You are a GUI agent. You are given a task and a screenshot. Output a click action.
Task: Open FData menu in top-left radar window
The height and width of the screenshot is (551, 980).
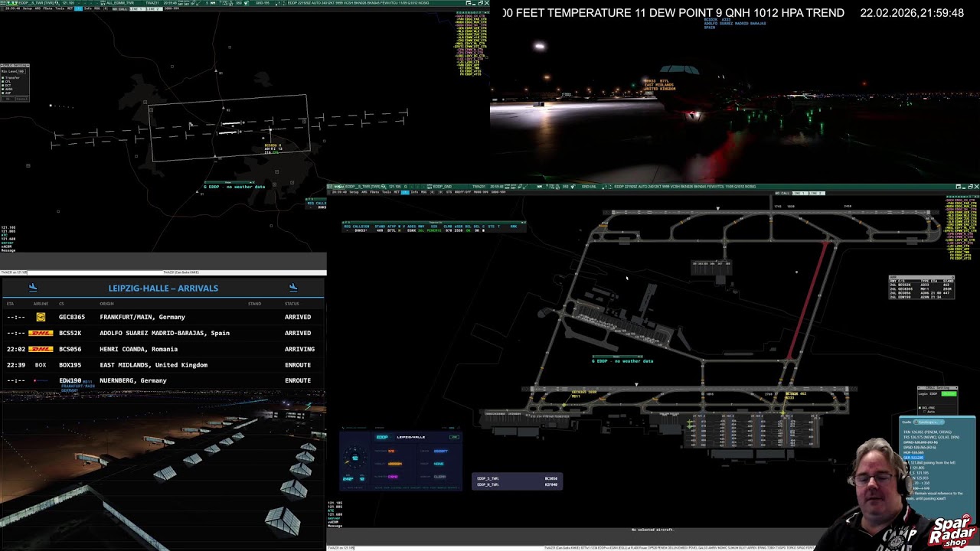click(47, 8)
